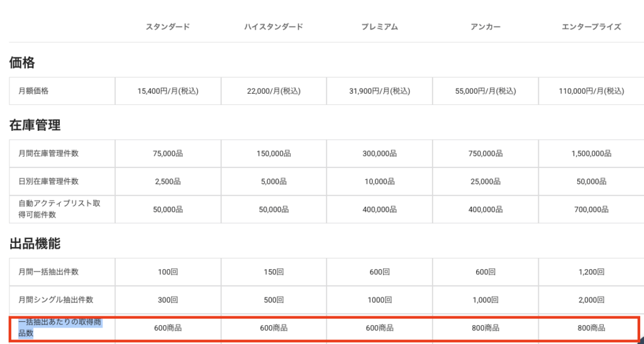This screenshot has height=344, width=644.
Task: Click the 自動アクティブリスト取得可能件数 row label
Action: [60, 209]
